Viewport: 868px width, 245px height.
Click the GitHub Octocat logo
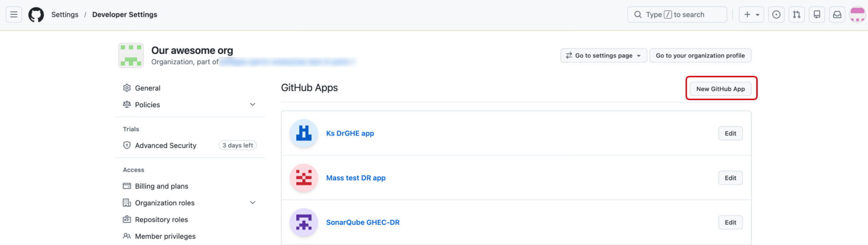pyautogui.click(x=36, y=15)
